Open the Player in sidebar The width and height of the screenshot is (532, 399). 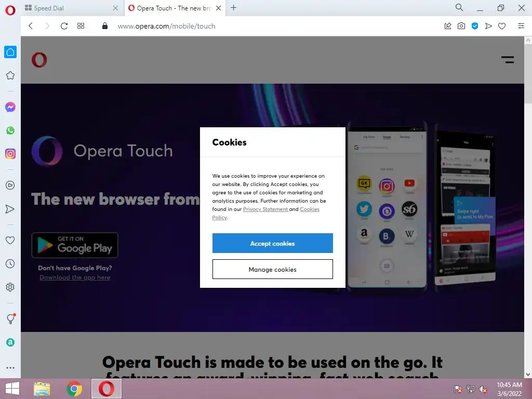(10, 185)
